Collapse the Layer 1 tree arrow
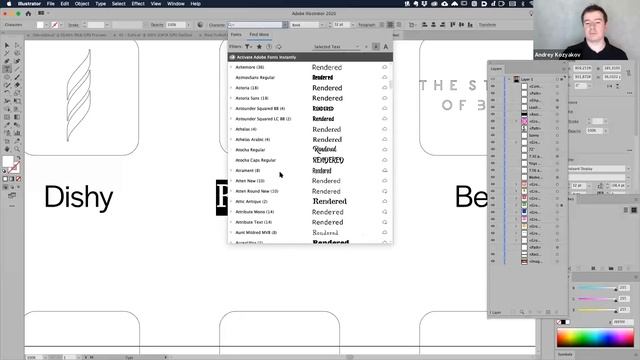 click(x=509, y=79)
